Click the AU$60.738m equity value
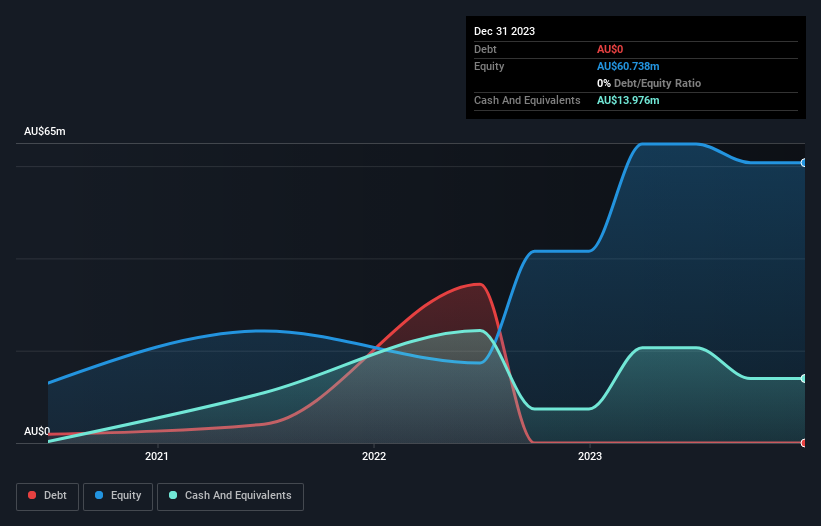This screenshot has width=821, height=526. (x=628, y=66)
